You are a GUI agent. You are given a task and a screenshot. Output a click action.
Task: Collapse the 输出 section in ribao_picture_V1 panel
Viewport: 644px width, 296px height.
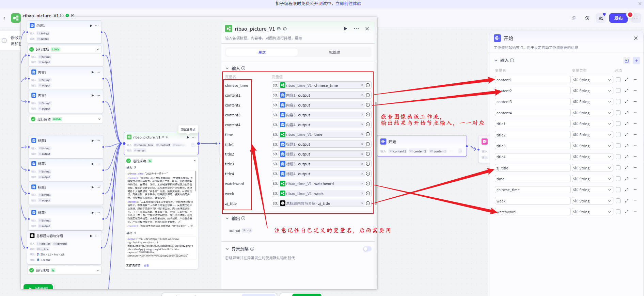pos(227,218)
